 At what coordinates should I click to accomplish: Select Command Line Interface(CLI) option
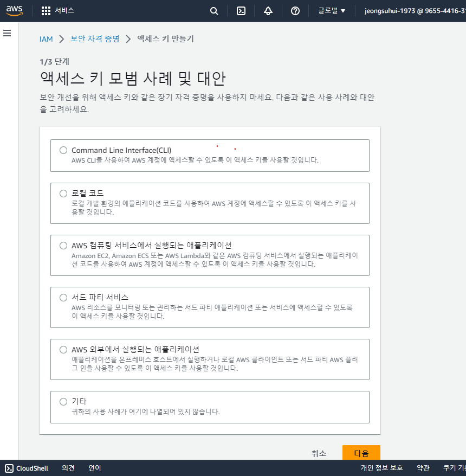pos(63,150)
